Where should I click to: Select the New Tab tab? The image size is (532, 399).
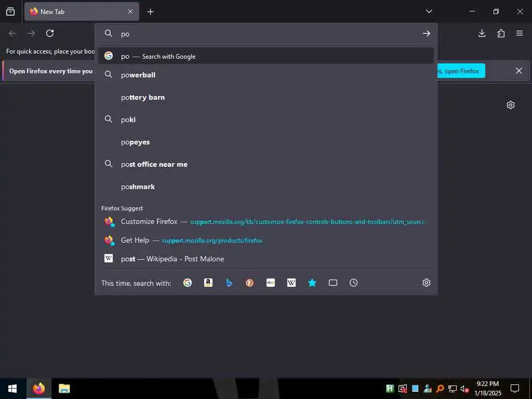(x=82, y=11)
